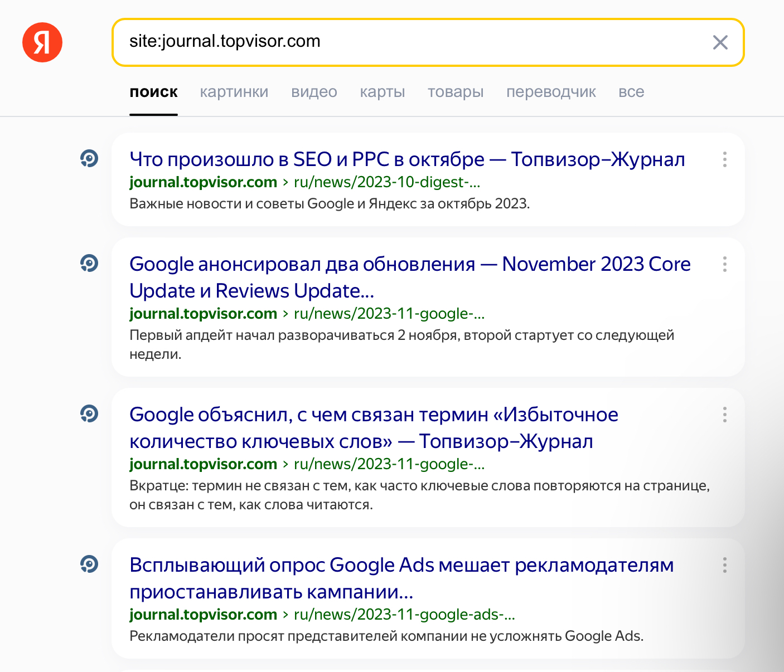Open three-dot menu for Google Ads опрос result
This screenshot has height=672, width=784.
pyautogui.click(x=724, y=565)
